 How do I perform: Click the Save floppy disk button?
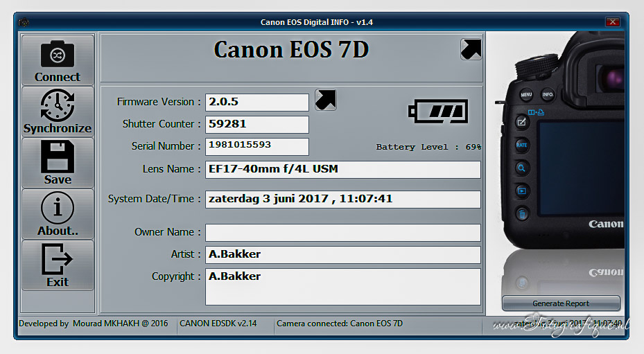pyautogui.click(x=58, y=163)
